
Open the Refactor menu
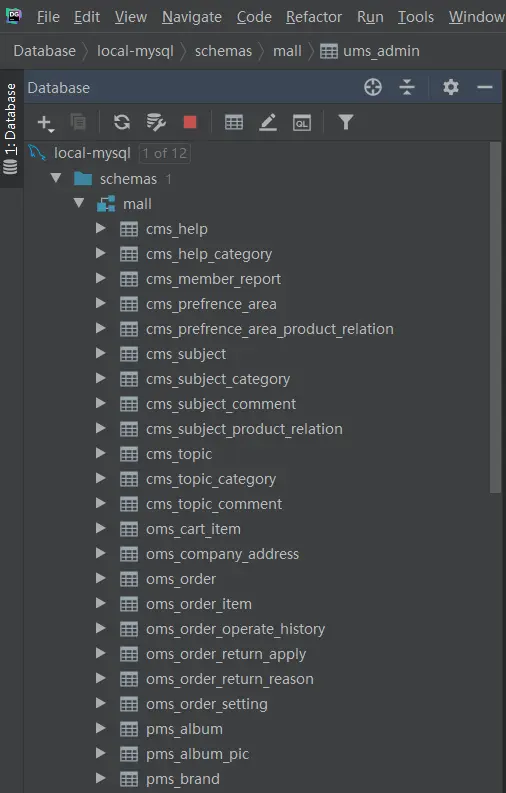[x=314, y=17]
